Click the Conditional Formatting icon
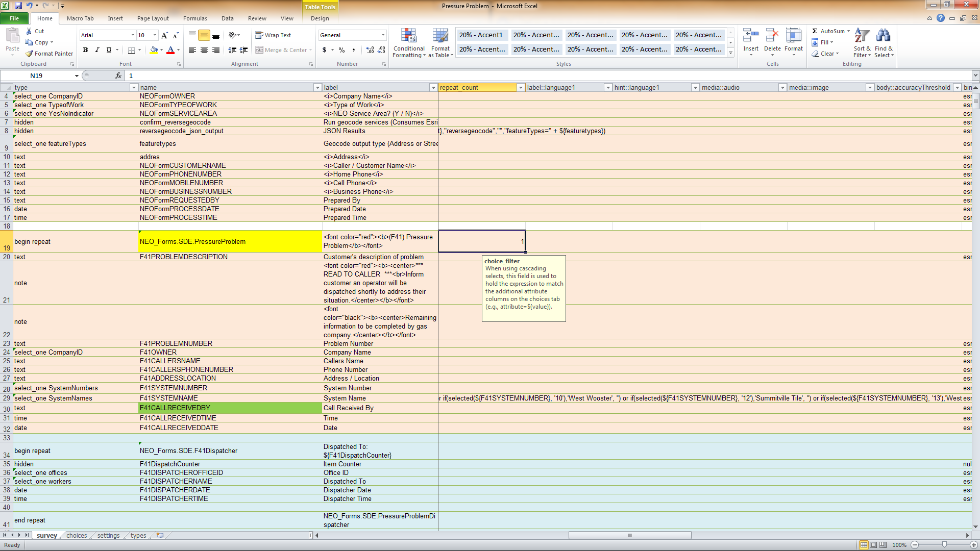Screen dimensions: 980x551 click(408, 36)
